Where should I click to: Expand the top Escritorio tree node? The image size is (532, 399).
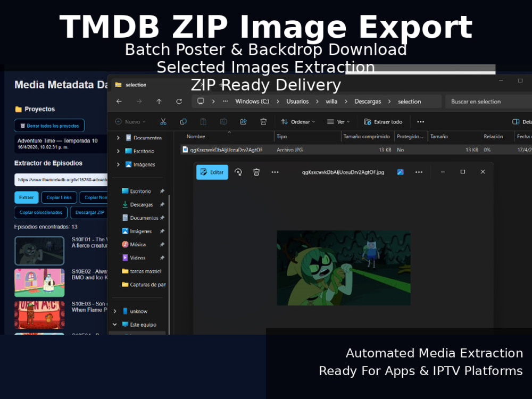[x=118, y=151]
